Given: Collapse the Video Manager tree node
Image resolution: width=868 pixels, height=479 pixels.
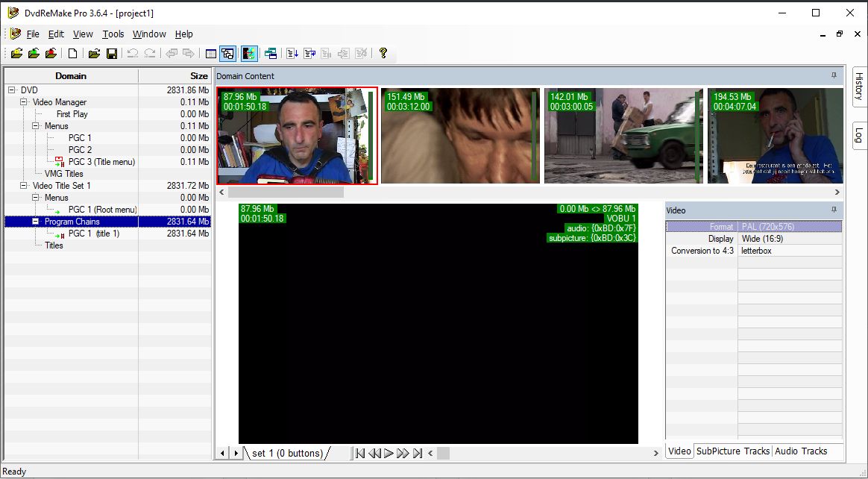Looking at the screenshot, I should (24, 102).
